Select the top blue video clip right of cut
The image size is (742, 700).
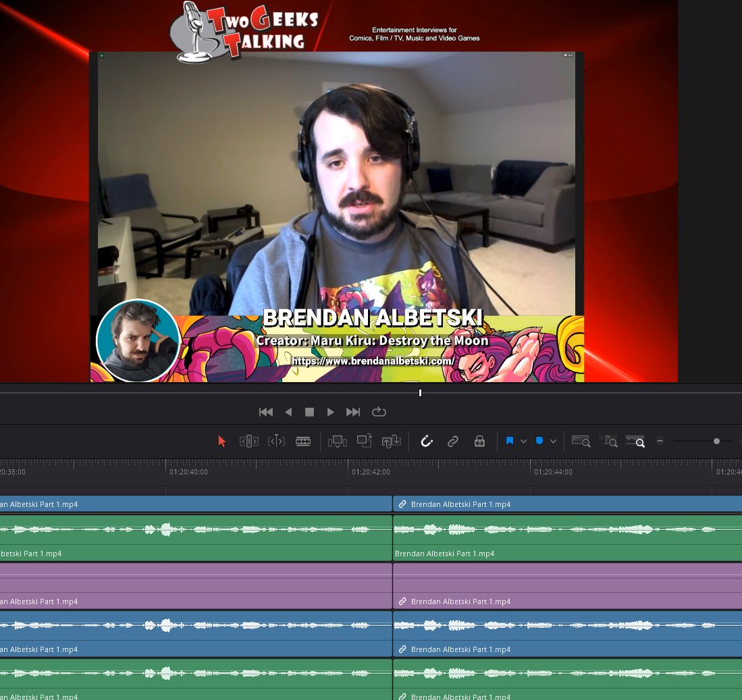[x=567, y=504]
